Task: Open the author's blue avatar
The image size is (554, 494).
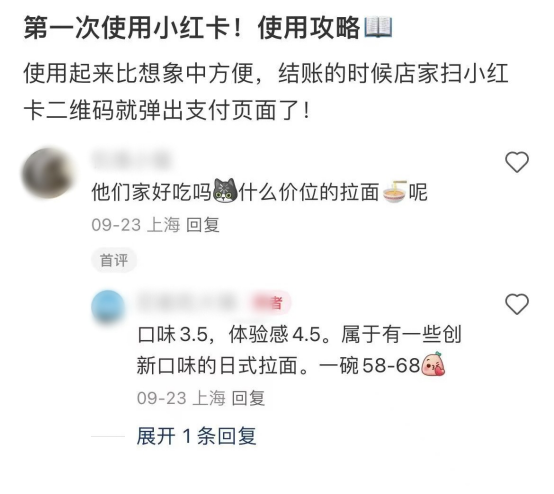Action: [108, 306]
